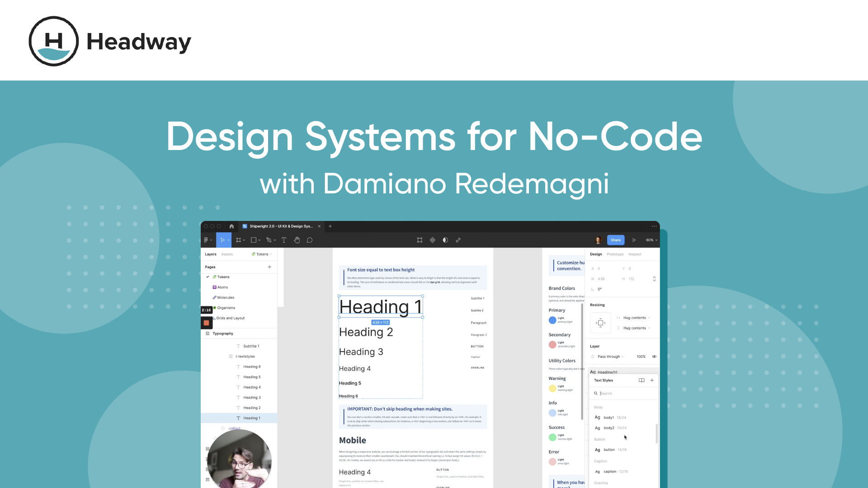Switch to the Prototype tab

pyautogui.click(x=615, y=254)
